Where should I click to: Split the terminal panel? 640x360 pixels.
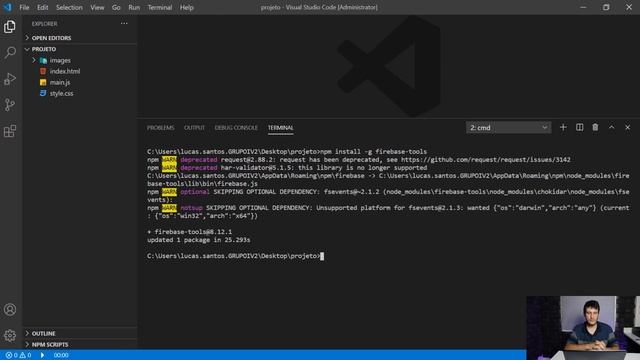click(x=580, y=127)
